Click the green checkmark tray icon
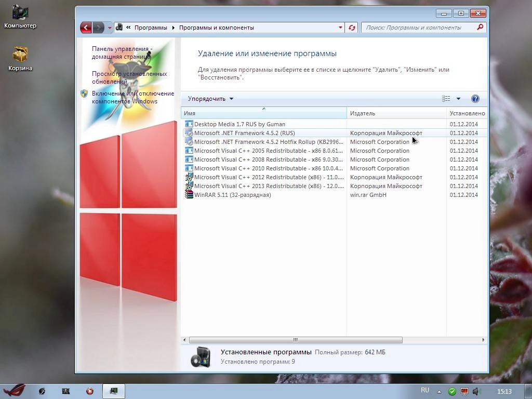Image resolution: width=532 pixels, height=399 pixels. click(452, 392)
